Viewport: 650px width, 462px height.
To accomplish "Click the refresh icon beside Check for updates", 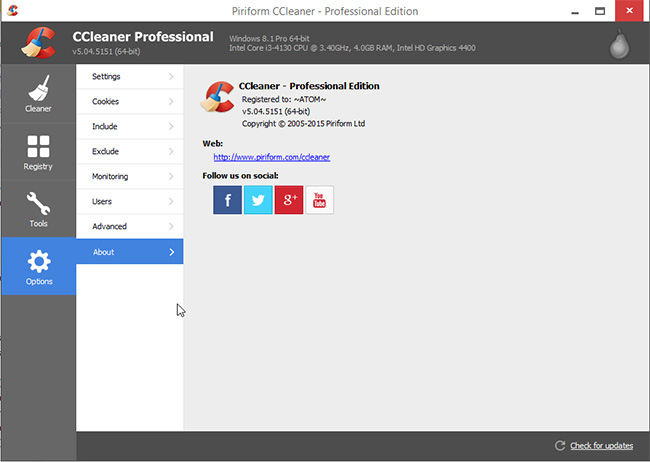I will point(560,446).
